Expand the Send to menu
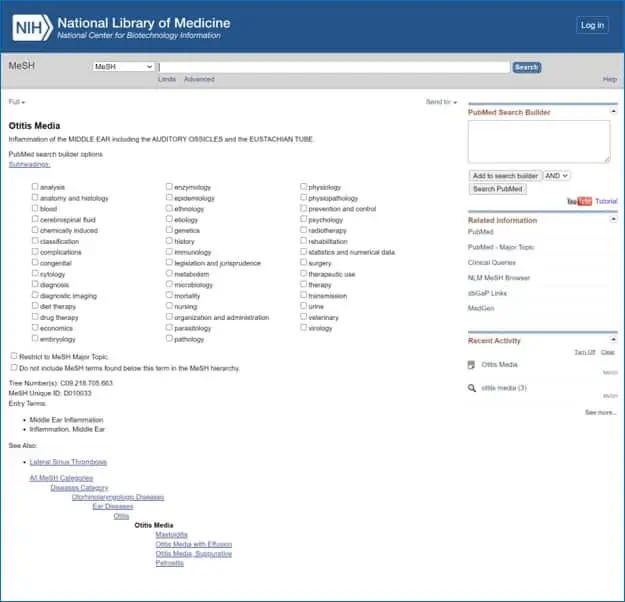Screen dimensions: 625x602 click(x=441, y=102)
